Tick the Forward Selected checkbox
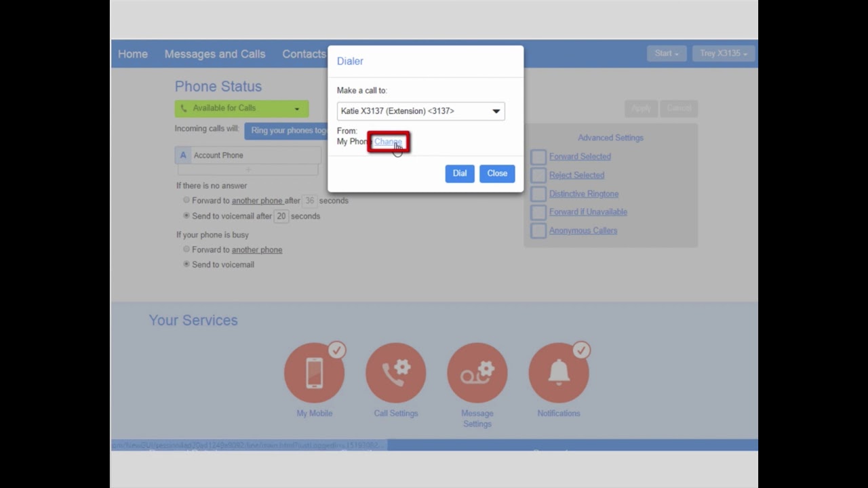The image size is (868, 488). [538, 157]
